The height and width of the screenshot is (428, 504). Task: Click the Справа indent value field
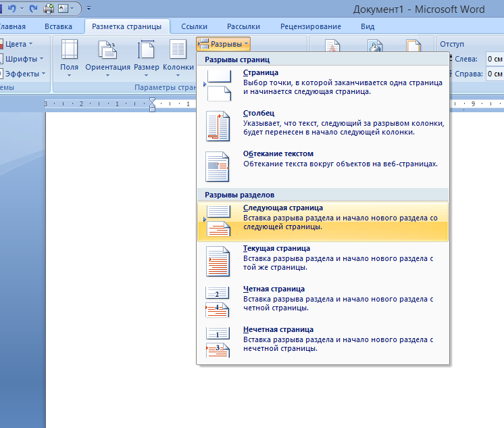click(x=495, y=74)
